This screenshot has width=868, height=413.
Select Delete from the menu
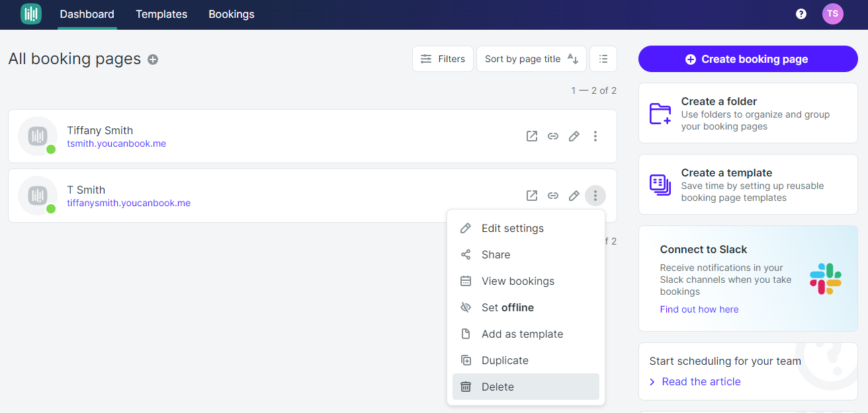526,387
